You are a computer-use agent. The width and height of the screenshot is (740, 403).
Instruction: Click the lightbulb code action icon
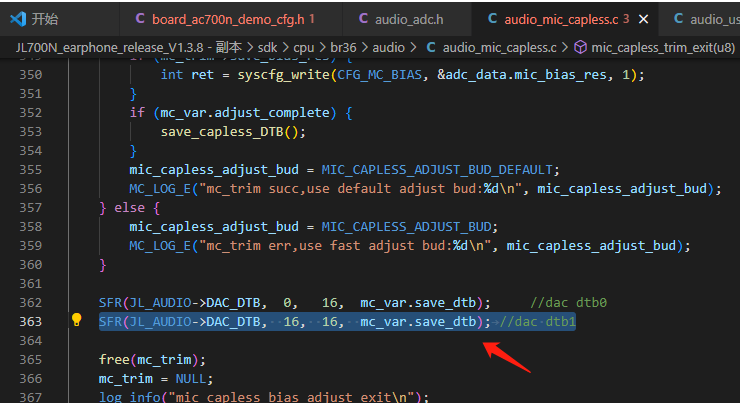coord(76,320)
